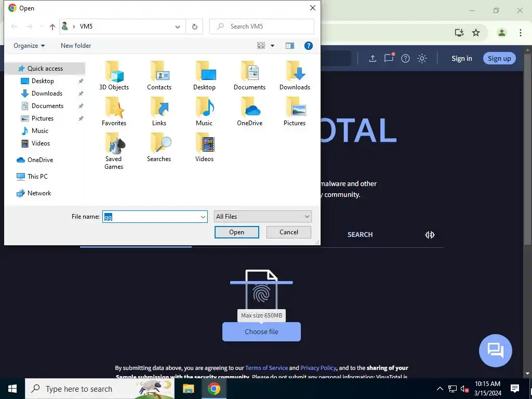Viewport: 532px width, 399px height.
Task: Expand the VM5 breadcrumb chevron
Action: [x=74, y=26]
